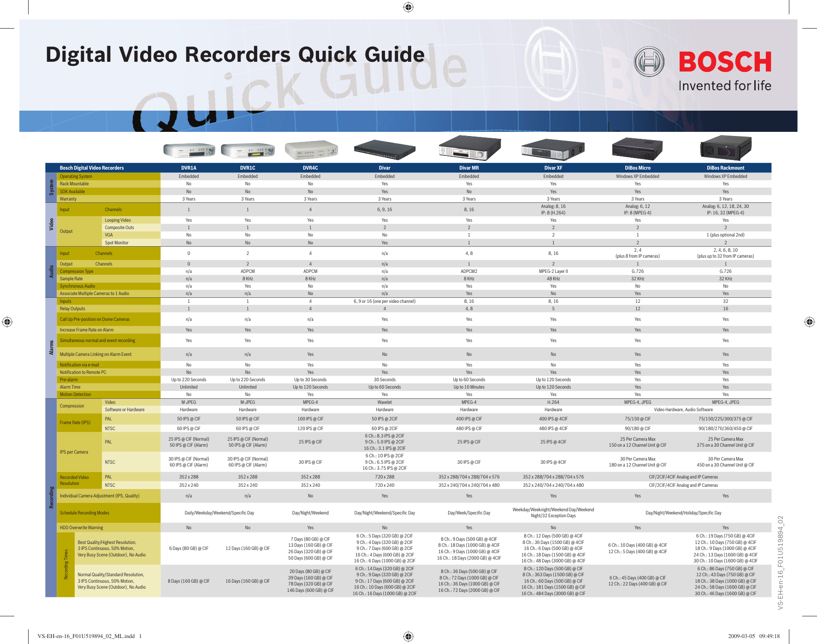The image size is (817, 644).
Task: Select the 'Bosch Digital Video Recorders' header cell
Action: point(92,168)
